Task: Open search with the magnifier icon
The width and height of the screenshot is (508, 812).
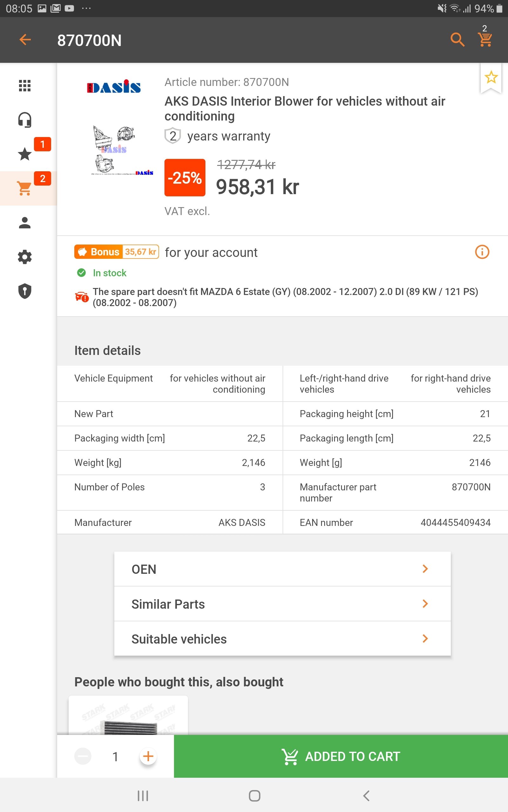Action: point(457,40)
